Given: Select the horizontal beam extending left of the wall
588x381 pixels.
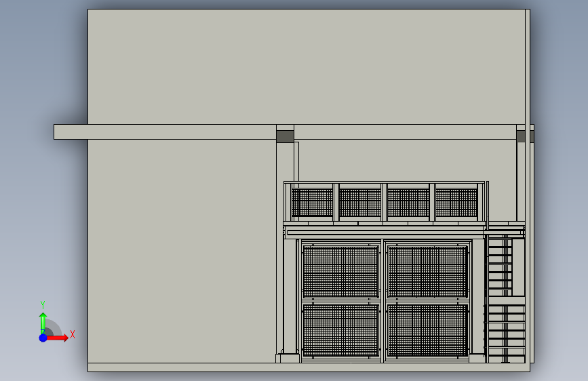Looking at the screenshot, I should 165,132.
